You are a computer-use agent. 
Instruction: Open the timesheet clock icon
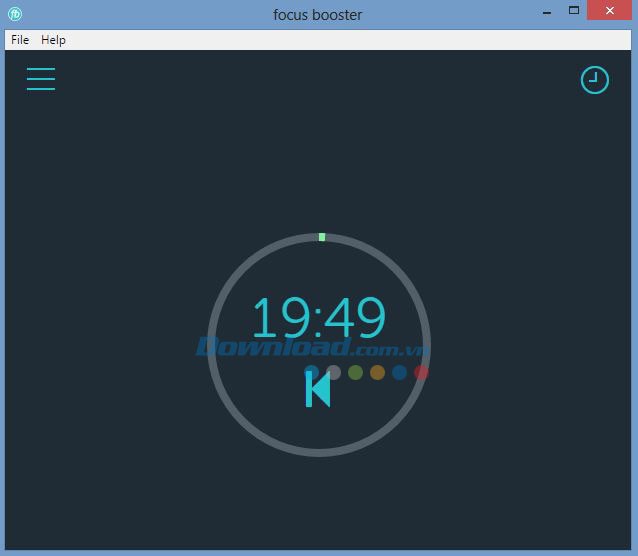pyautogui.click(x=594, y=80)
